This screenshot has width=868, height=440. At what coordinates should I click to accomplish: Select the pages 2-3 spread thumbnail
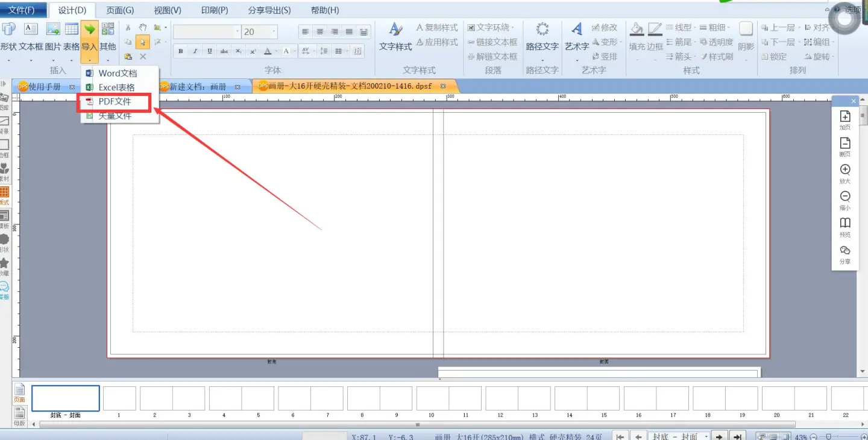[x=172, y=398]
